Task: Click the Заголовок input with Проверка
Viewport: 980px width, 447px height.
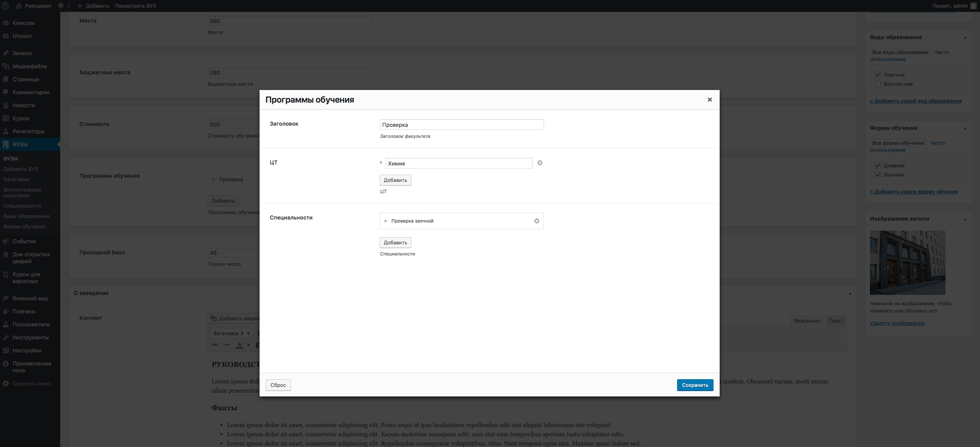Action: point(461,124)
